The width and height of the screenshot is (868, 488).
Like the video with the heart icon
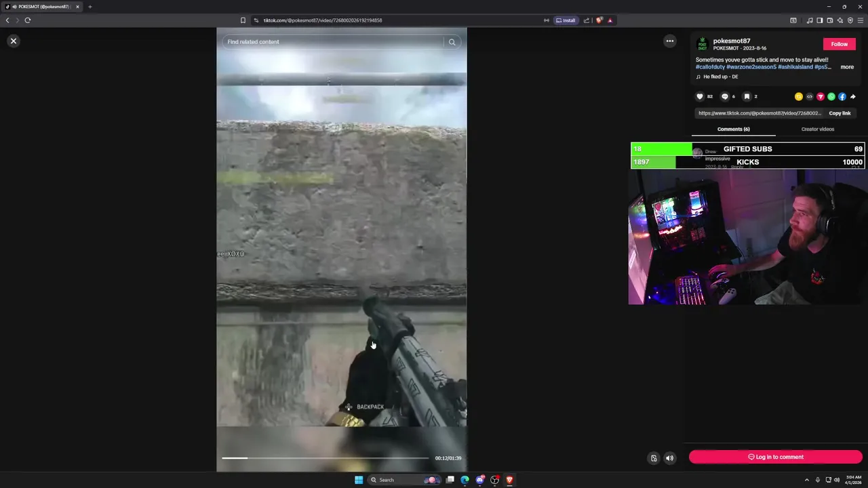700,97
